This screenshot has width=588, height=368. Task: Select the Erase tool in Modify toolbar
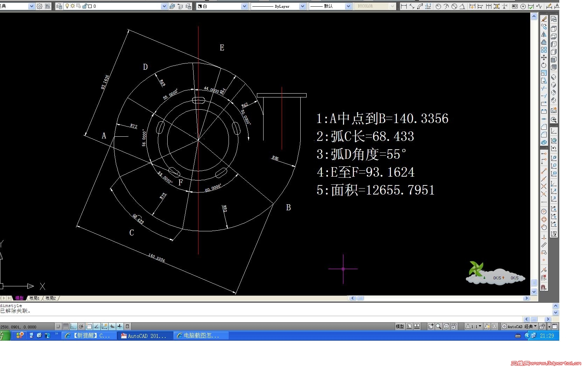pyautogui.click(x=544, y=19)
